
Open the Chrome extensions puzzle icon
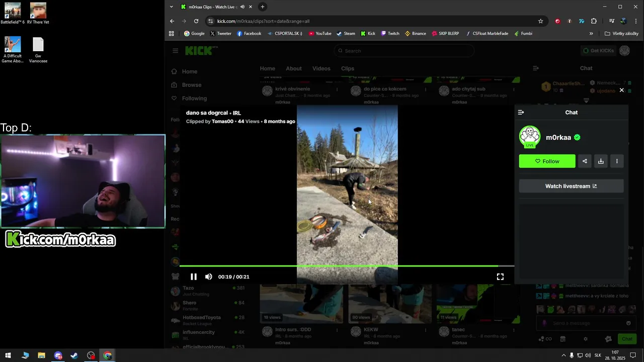coord(594,21)
